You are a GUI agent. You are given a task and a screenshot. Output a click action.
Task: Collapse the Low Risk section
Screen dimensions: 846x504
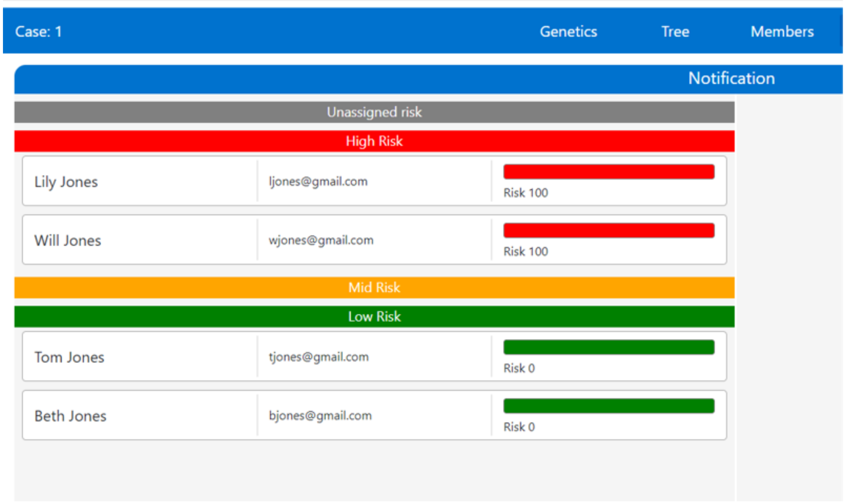click(x=374, y=316)
